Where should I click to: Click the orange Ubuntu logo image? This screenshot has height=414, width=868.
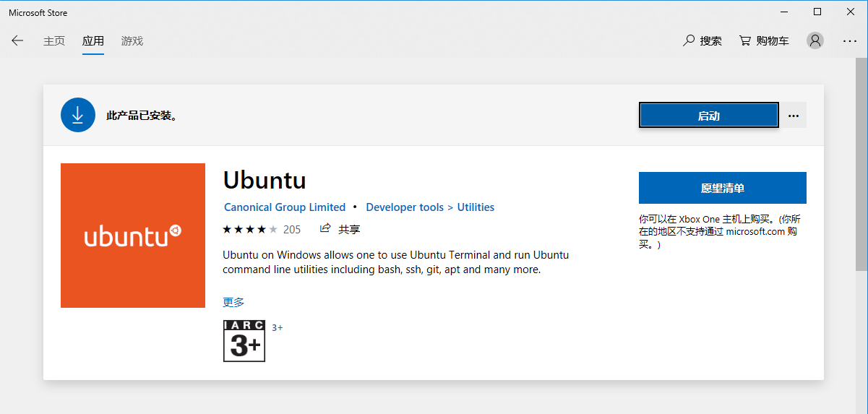click(133, 236)
